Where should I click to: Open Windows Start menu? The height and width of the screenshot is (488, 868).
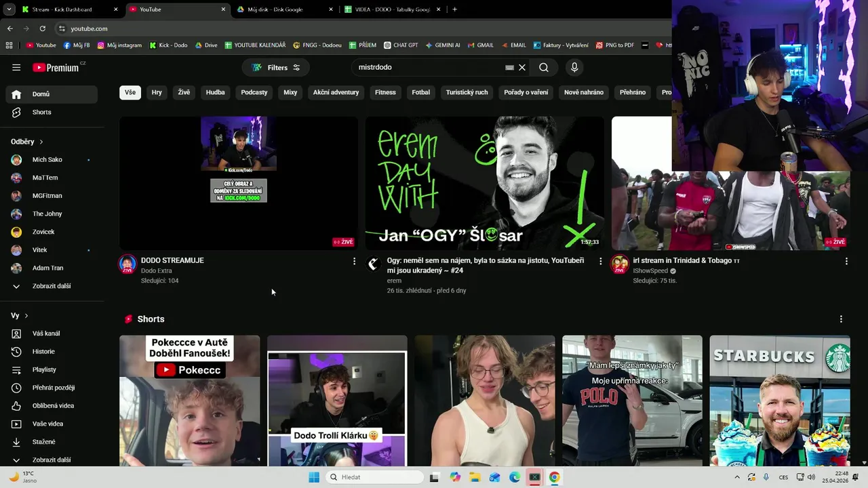click(314, 477)
